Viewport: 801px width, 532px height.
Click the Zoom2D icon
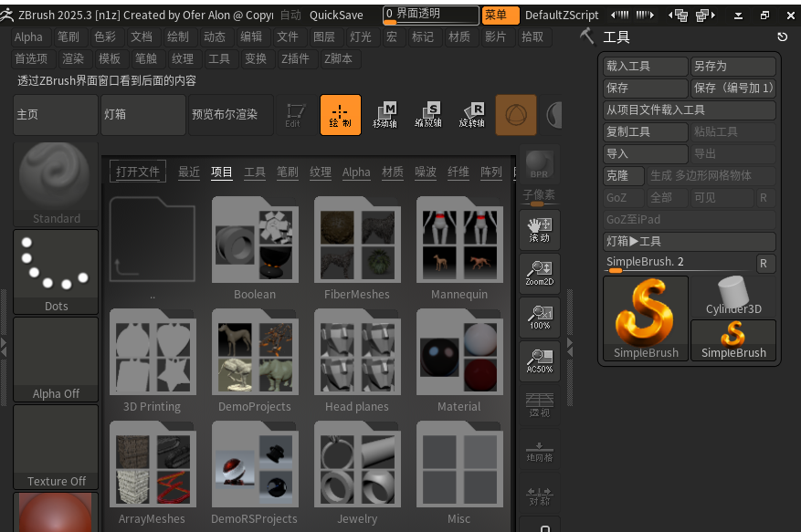[x=539, y=274]
